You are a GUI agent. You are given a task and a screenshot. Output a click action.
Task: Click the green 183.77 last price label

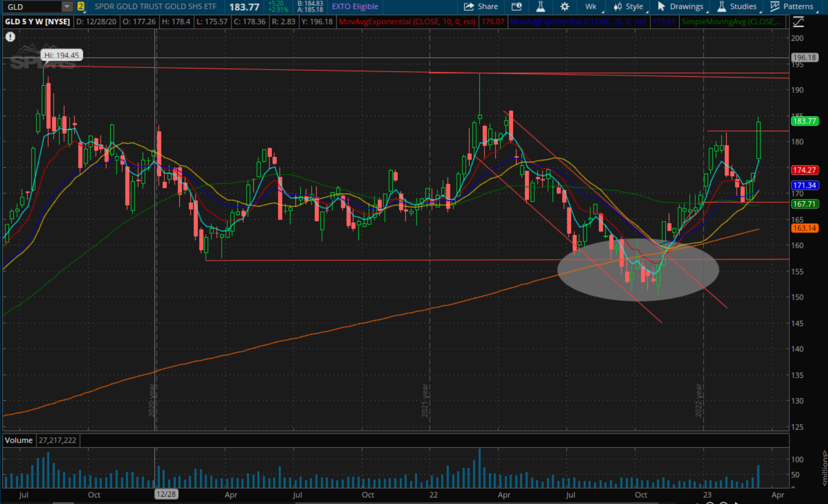click(804, 121)
